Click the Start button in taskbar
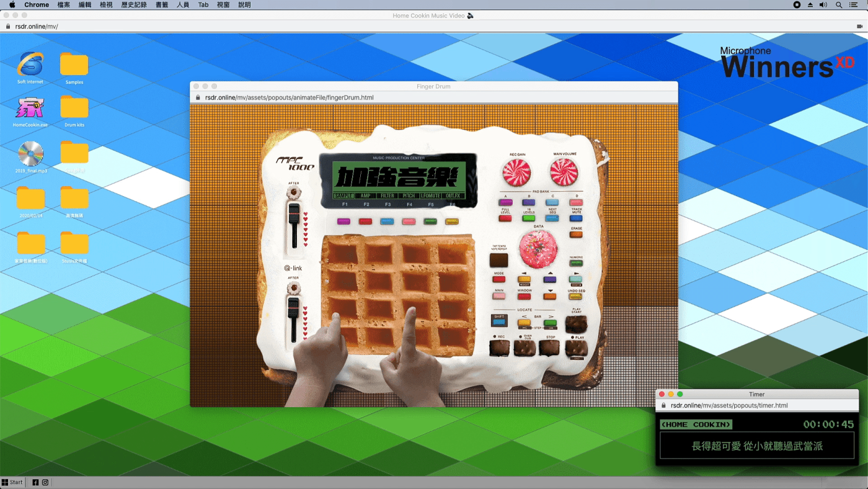 point(12,482)
